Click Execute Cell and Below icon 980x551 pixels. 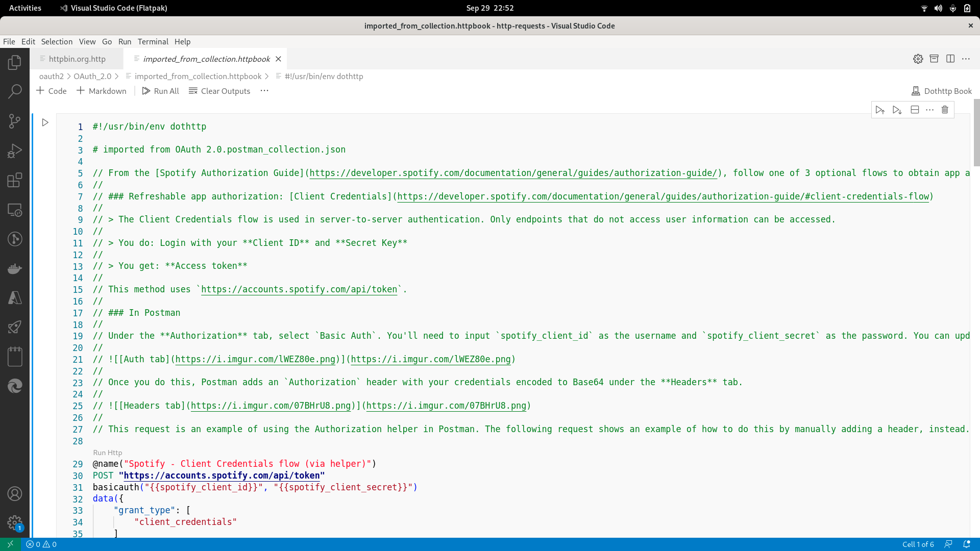point(897,110)
